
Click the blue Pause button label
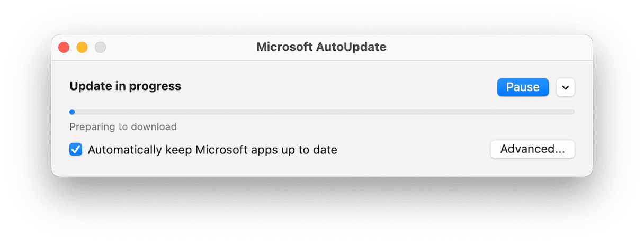(x=522, y=87)
